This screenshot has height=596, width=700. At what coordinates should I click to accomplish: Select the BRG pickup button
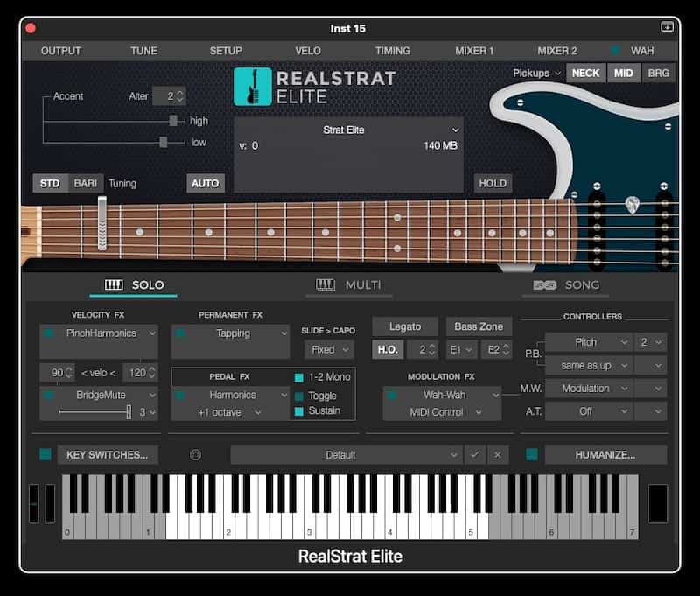click(x=658, y=74)
